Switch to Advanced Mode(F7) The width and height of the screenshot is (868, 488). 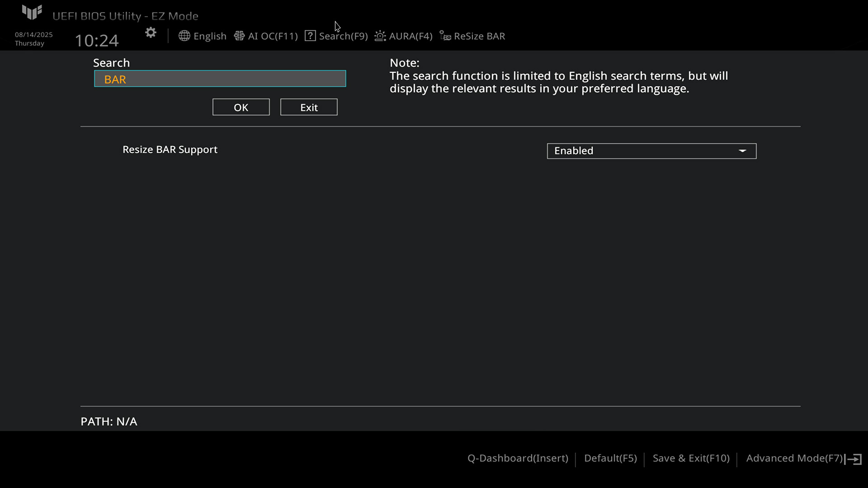pyautogui.click(x=794, y=458)
